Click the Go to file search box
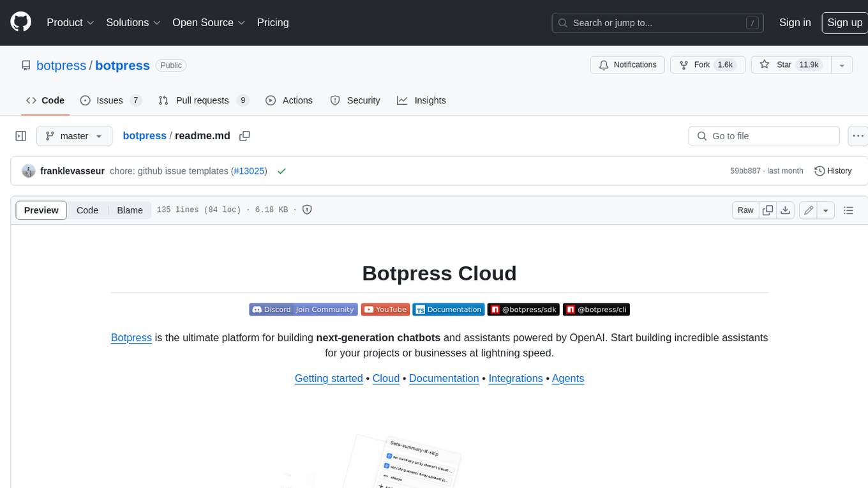The image size is (868, 488). tap(764, 136)
